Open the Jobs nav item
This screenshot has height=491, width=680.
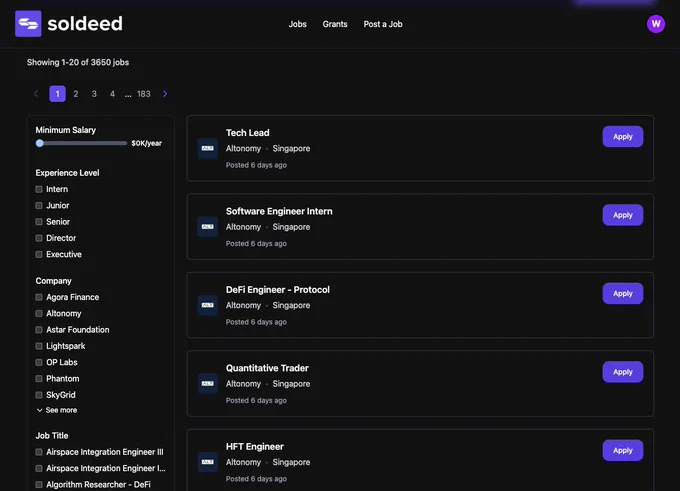pyautogui.click(x=298, y=24)
